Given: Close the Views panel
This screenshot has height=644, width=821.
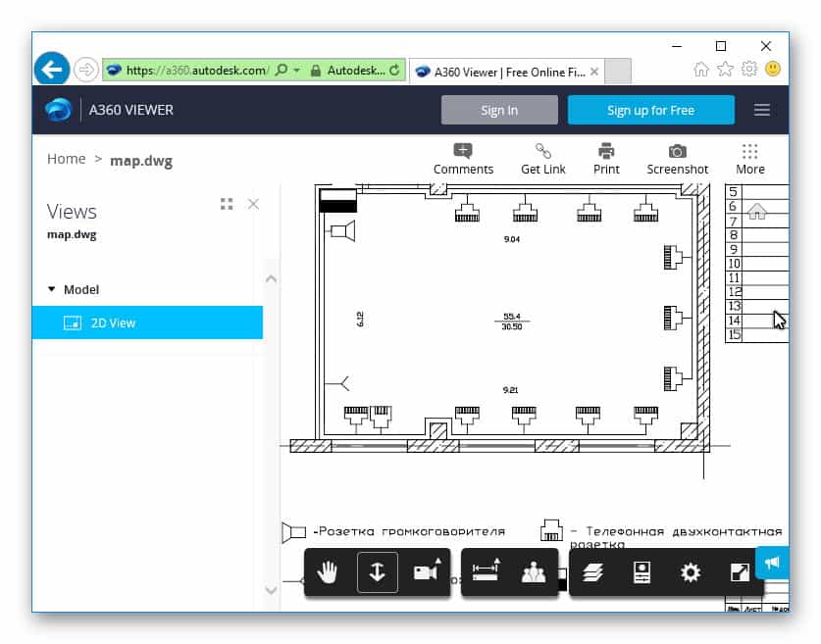Looking at the screenshot, I should tap(253, 204).
